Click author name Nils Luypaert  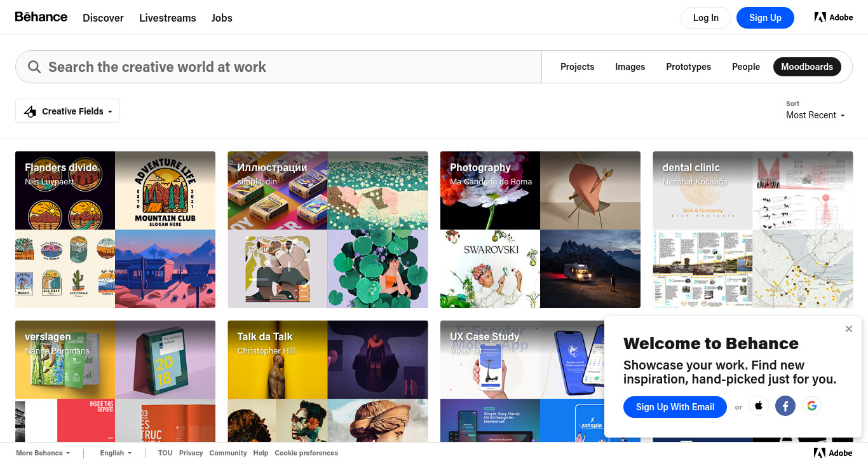tap(50, 182)
